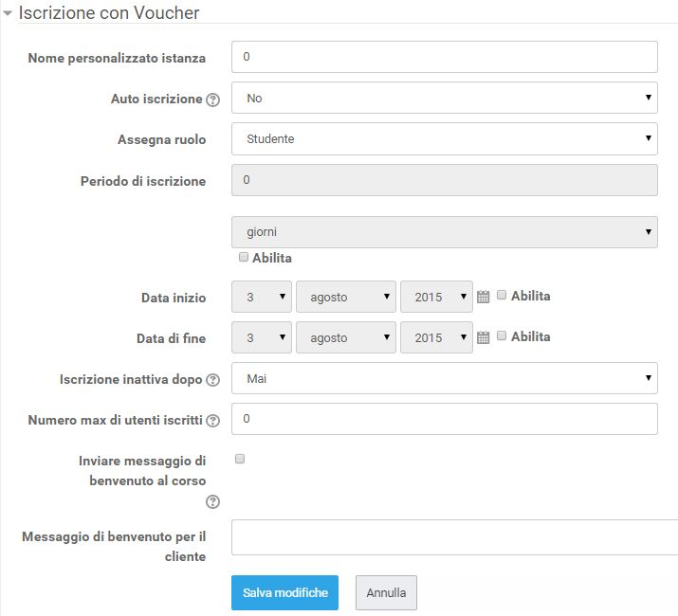Open the Assegna ruolo Studente dropdown
Image resolution: width=678 pixels, height=616 pixels.
pos(445,138)
